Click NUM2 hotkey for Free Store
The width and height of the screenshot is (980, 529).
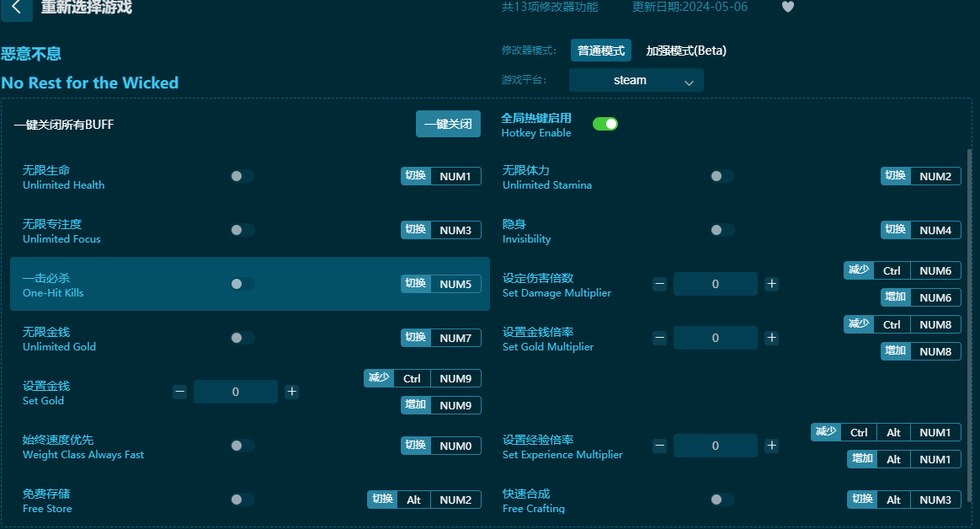pyautogui.click(x=455, y=500)
